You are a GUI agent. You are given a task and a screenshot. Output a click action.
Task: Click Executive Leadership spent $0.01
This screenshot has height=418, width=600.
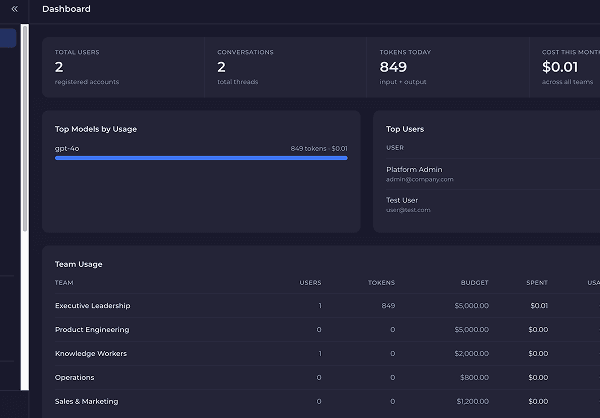click(539, 305)
